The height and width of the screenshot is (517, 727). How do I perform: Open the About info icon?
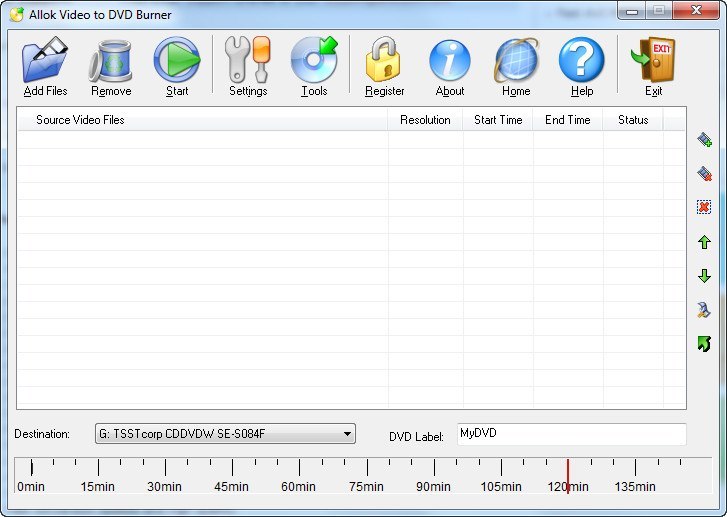tap(449, 61)
